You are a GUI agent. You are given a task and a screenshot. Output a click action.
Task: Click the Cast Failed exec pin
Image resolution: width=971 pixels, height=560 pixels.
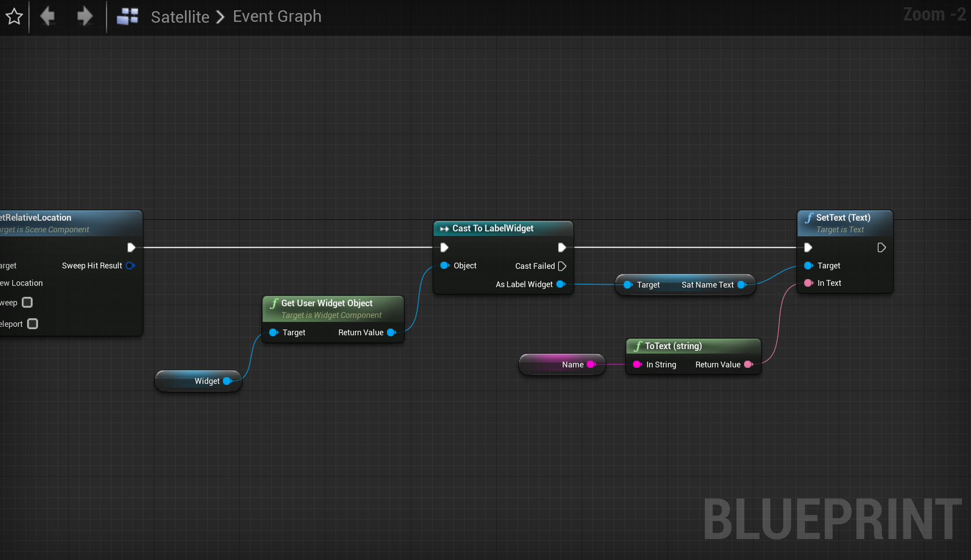point(562,266)
